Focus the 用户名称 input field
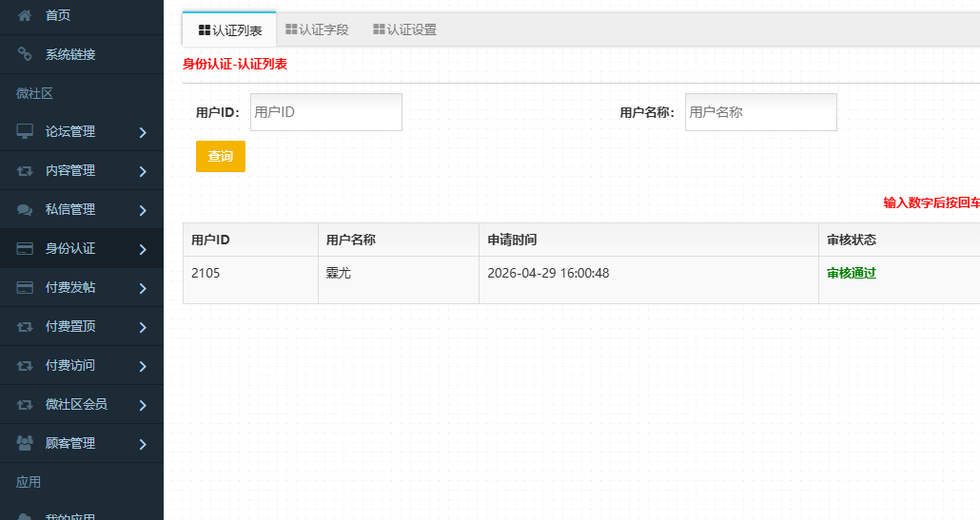The height and width of the screenshot is (520, 980). pos(760,112)
